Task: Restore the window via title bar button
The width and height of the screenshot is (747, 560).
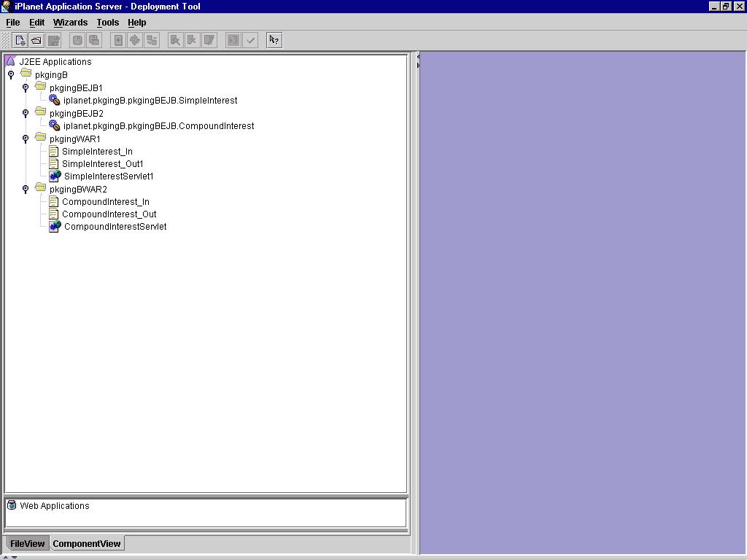Action: (x=726, y=6)
